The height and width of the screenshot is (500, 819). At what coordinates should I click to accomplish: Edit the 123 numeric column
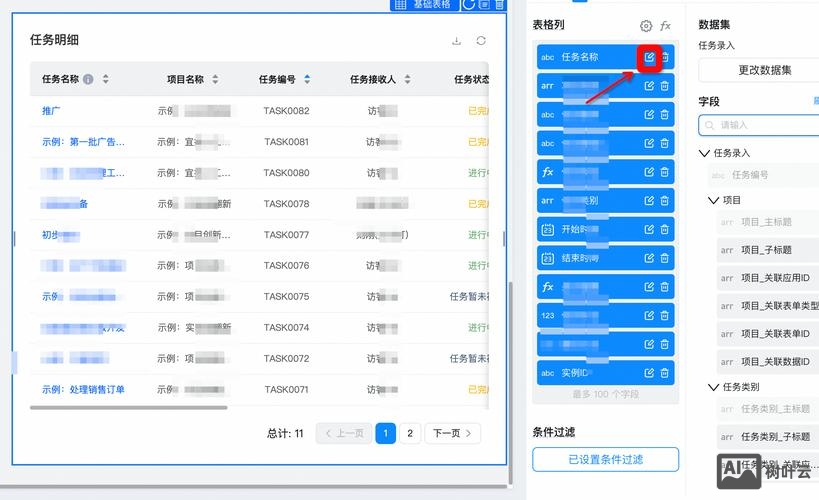coord(649,316)
